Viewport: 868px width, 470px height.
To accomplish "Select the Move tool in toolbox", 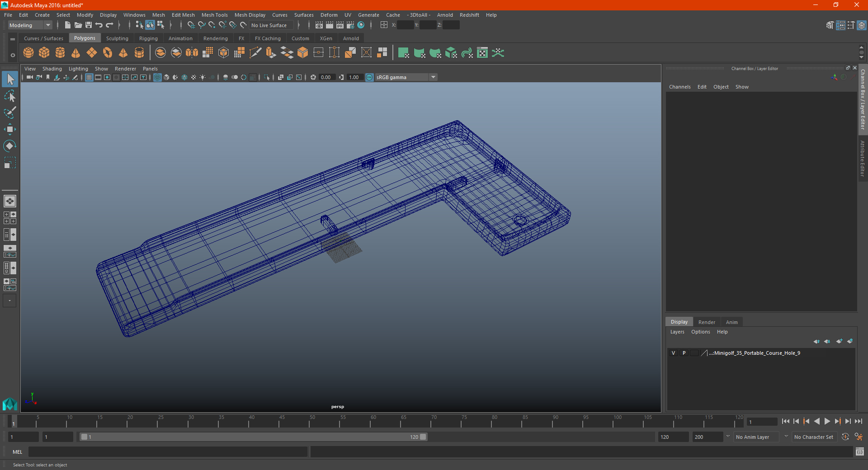I will pos(10,129).
